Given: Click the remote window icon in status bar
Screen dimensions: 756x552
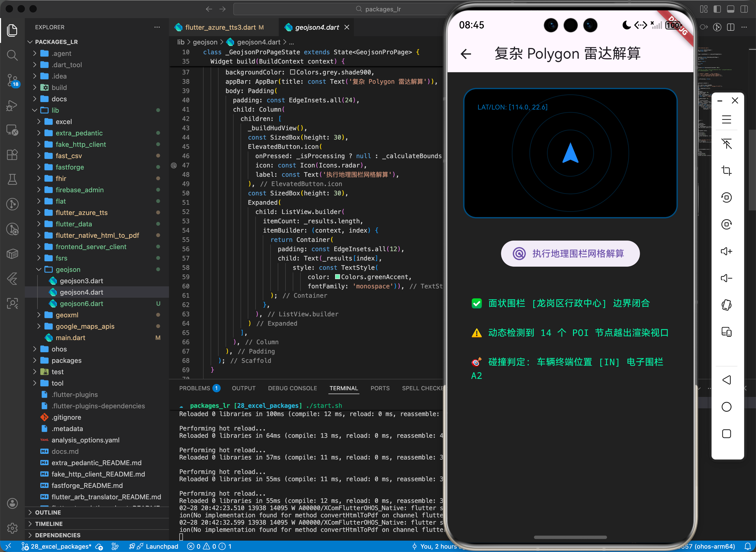Looking at the screenshot, I should tap(8, 546).
